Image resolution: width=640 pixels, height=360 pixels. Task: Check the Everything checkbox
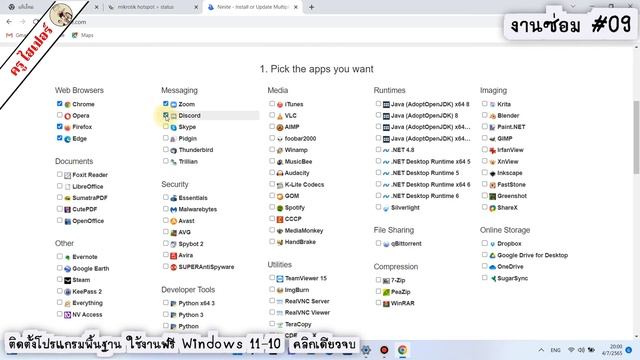coord(60,302)
